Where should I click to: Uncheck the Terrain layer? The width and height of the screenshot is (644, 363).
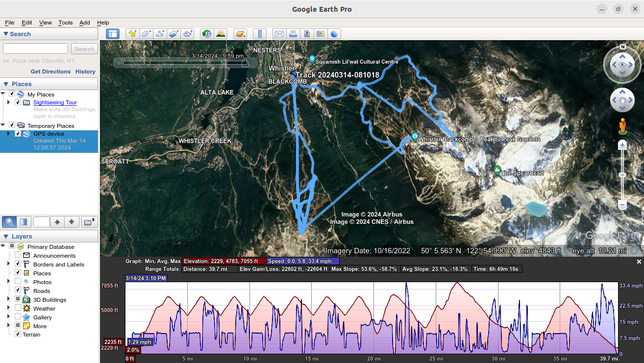point(18,335)
